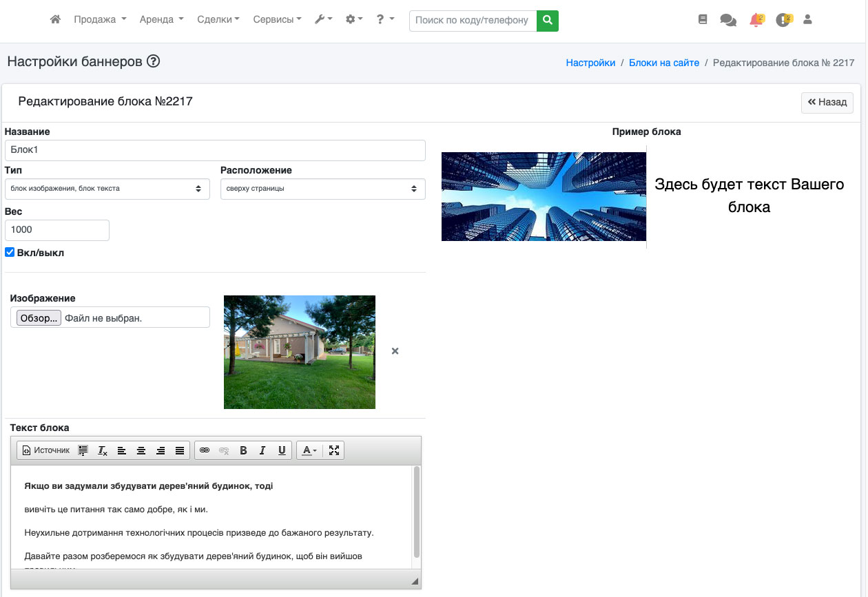Viewport: 868px width, 597px height.
Task: Open the text color picker
Action: (309, 450)
